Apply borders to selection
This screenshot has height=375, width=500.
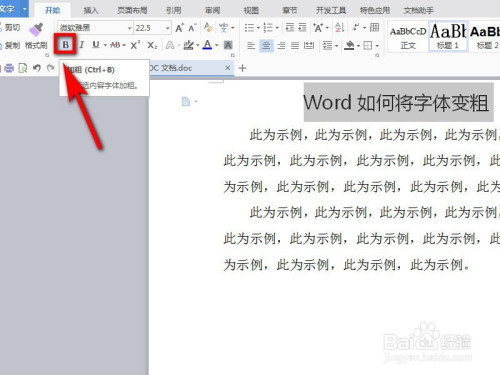tap(368, 45)
